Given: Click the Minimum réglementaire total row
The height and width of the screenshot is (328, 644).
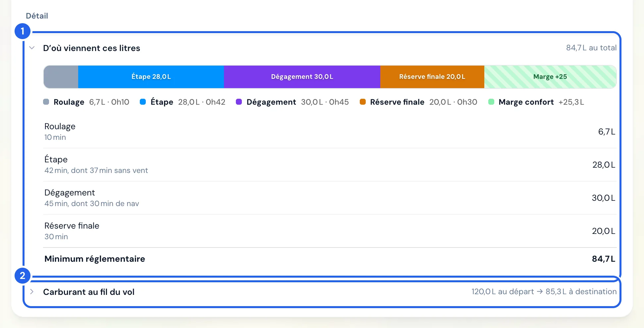Looking at the screenshot, I should click(330, 259).
